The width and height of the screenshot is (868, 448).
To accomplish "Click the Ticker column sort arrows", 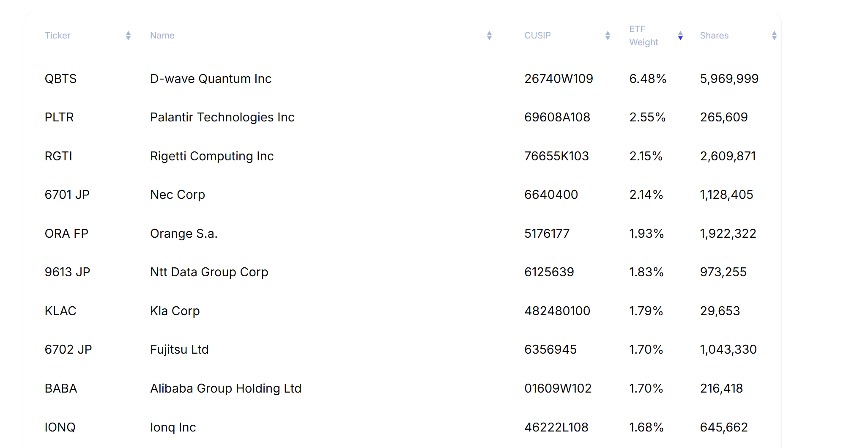I will coord(128,36).
